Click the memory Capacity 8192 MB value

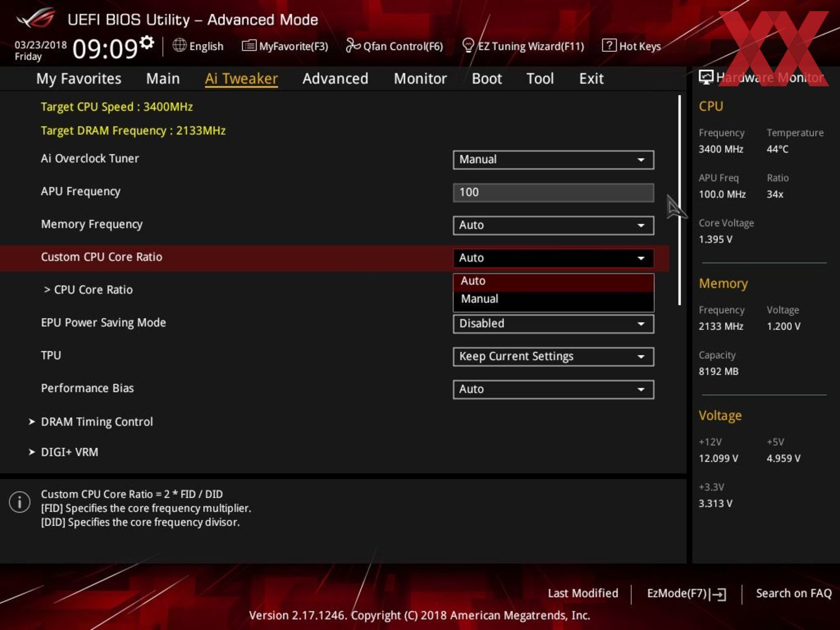pos(718,371)
